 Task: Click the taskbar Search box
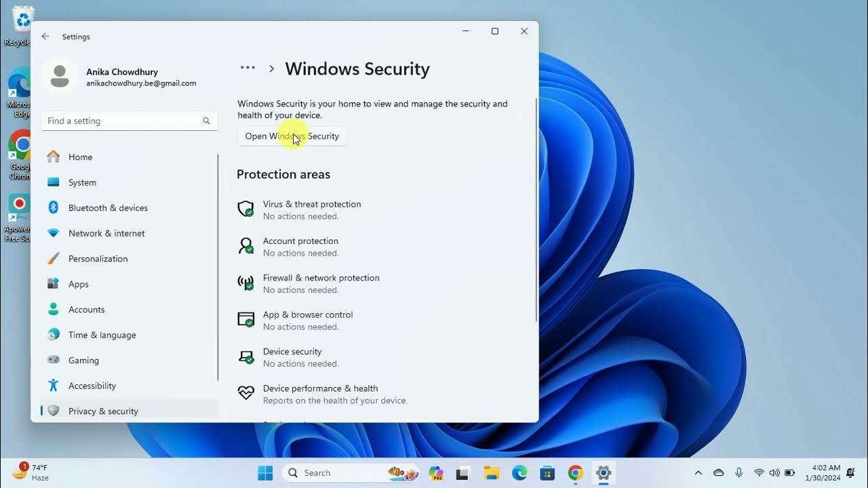pyautogui.click(x=351, y=473)
